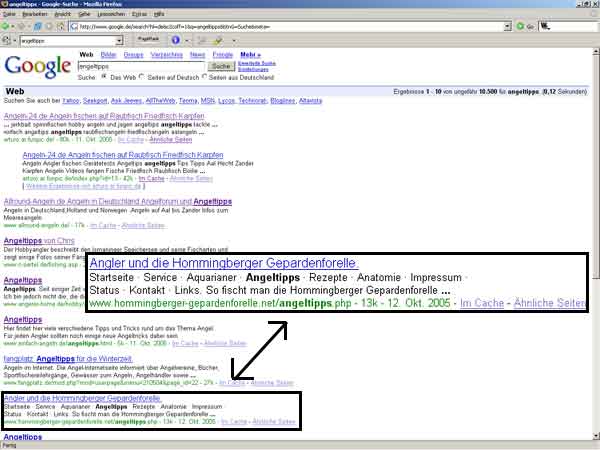Open the Extras menu

(x=139, y=14)
